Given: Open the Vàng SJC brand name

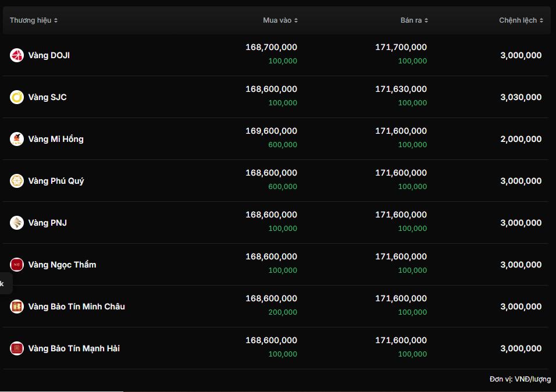Looking at the screenshot, I should [x=47, y=97].
